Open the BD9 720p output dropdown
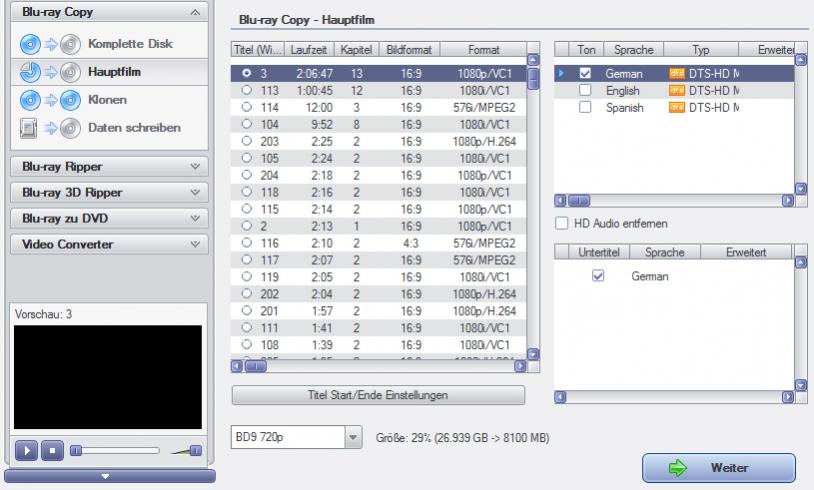The width and height of the screenshot is (814, 490). 353,437
